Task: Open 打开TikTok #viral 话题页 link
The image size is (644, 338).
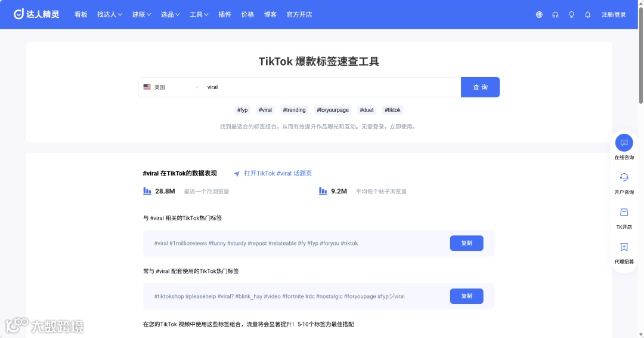Action: tap(278, 174)
